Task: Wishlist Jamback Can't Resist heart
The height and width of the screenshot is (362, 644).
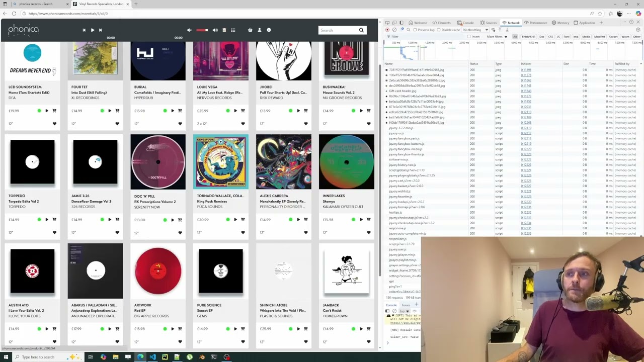Action: 369,342
